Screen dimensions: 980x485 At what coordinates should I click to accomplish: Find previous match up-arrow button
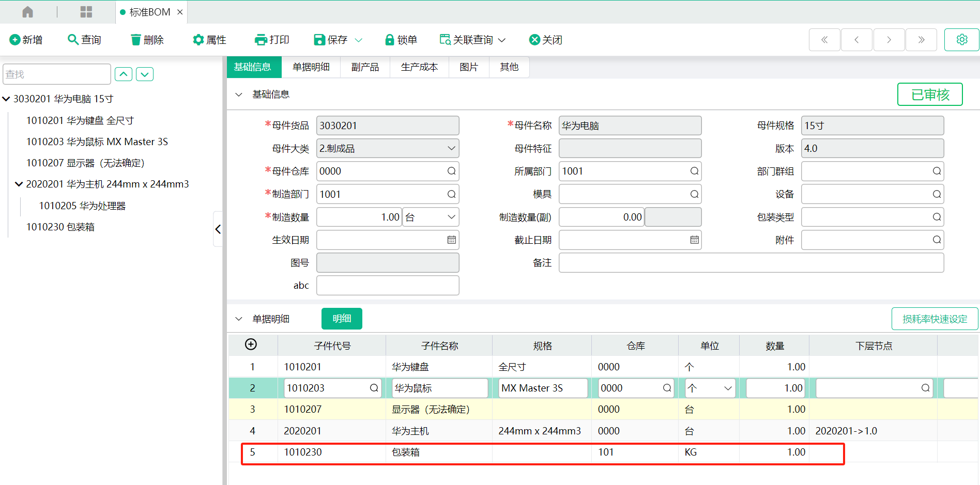(x=124, y=74)
